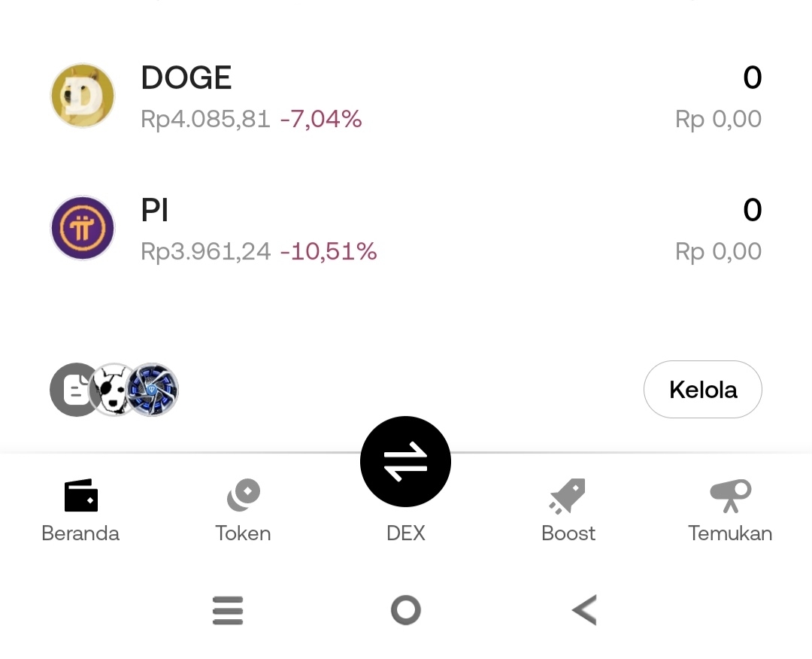Tap the purple PI coin logo

click(x=82, y=228)
